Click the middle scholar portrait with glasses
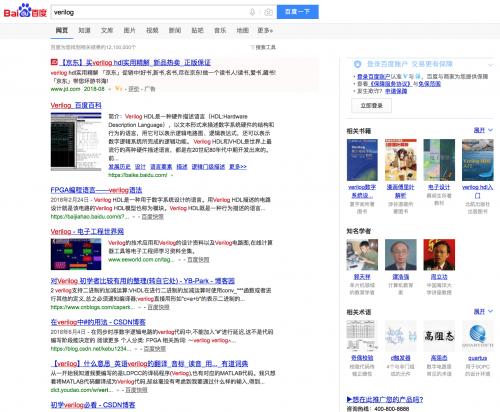This screenshot has width=500, height=412. 401,254
